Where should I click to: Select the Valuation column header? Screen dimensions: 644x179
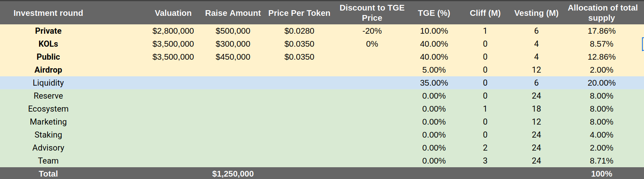click(x=173, y=13)
